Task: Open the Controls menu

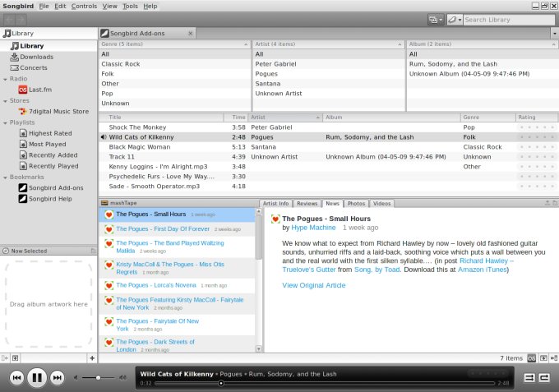Action: [84, 6]
